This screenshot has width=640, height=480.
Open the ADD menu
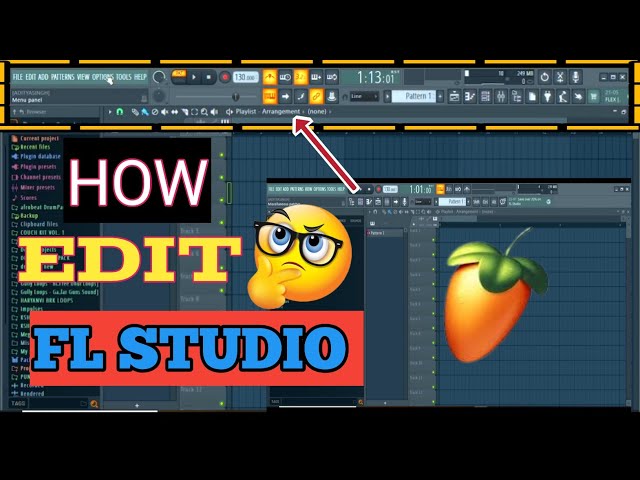point(43,77)
